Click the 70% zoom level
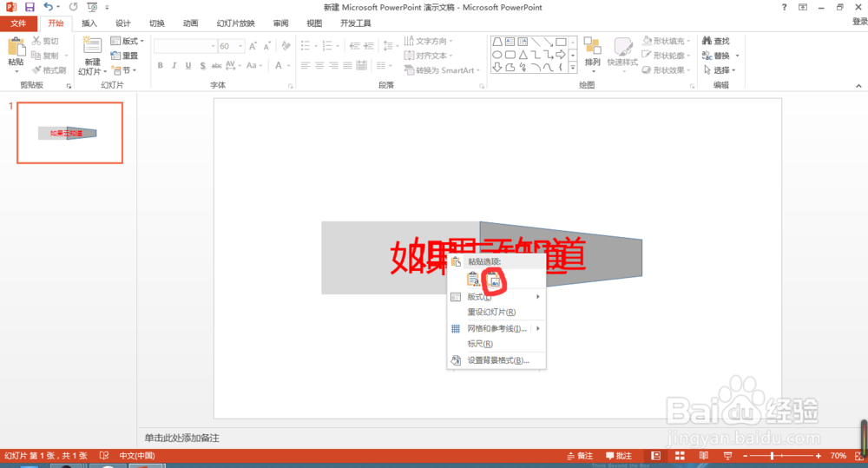Screen dimensions: 868x468 (x=838, y=456)
